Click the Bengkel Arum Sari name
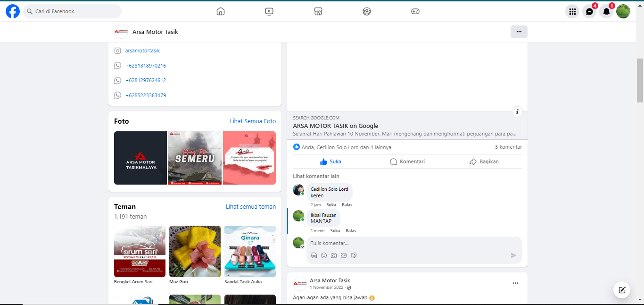Screen dimensions: 644x305 pos(133,282)
